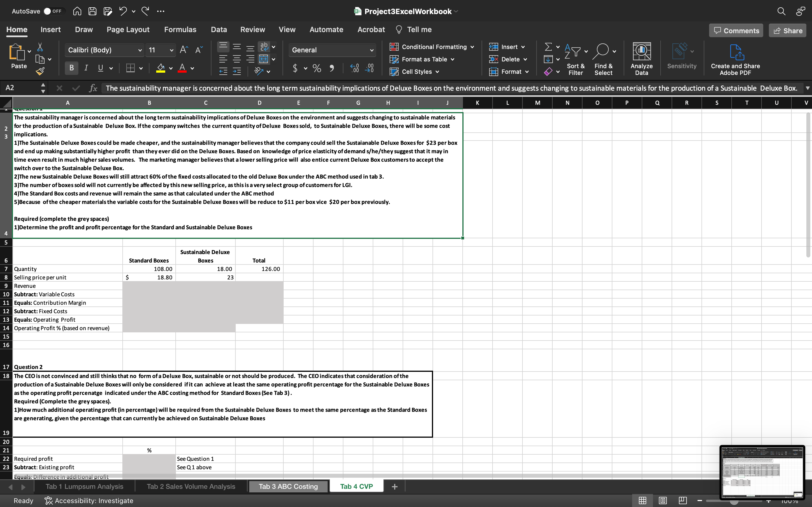This screenshot has height=507, width=812.
Task: Open the font name dropdown
Action: 140,50
